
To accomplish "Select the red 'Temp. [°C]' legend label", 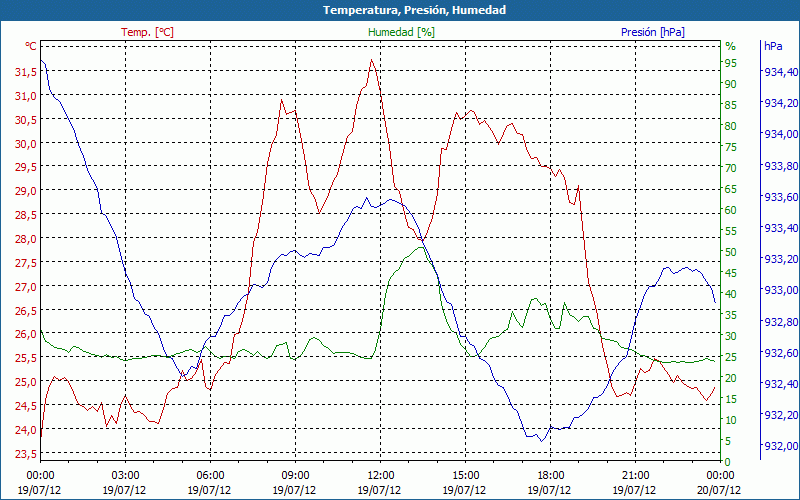I will pos(147,32).
